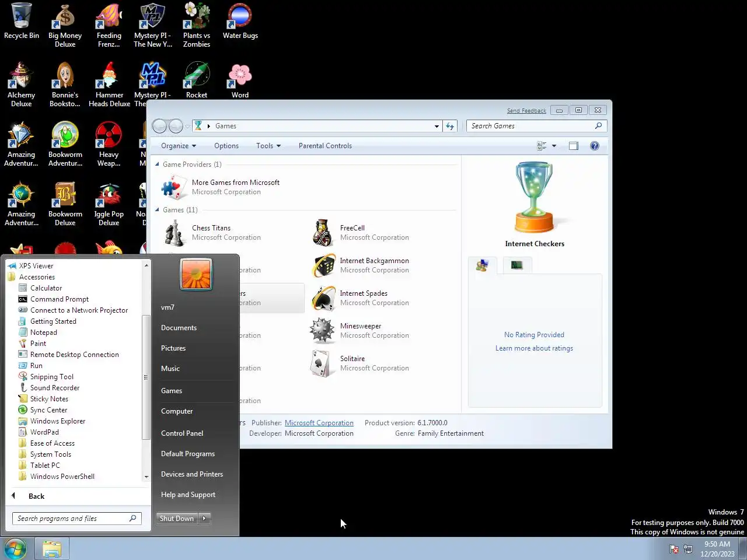The width and height of the screenshot is (747, 560).
Task: Click Parental Controls in toolbar
Action: pos(325,146)
